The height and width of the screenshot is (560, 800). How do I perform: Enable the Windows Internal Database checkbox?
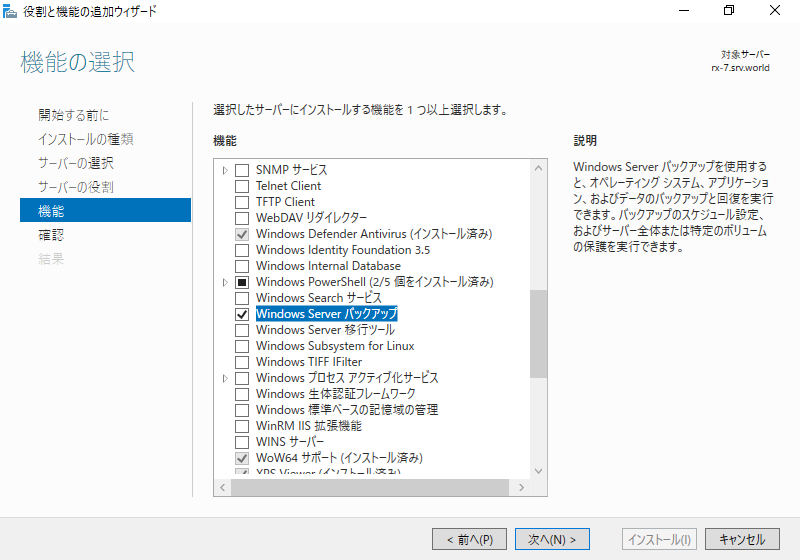coord(242,266)
